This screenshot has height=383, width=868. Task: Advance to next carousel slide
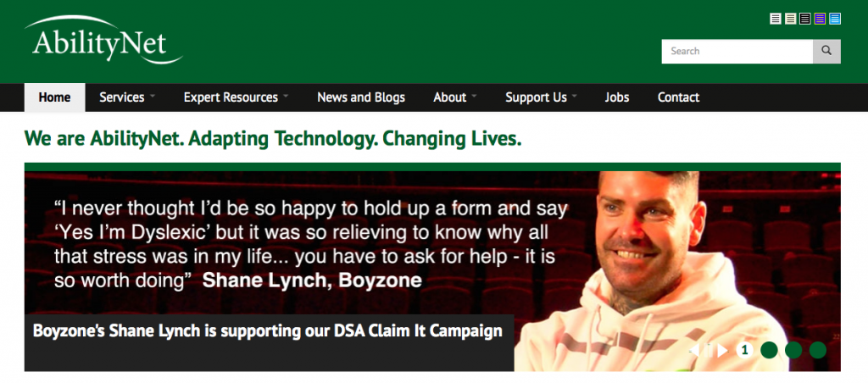(722, 350)
